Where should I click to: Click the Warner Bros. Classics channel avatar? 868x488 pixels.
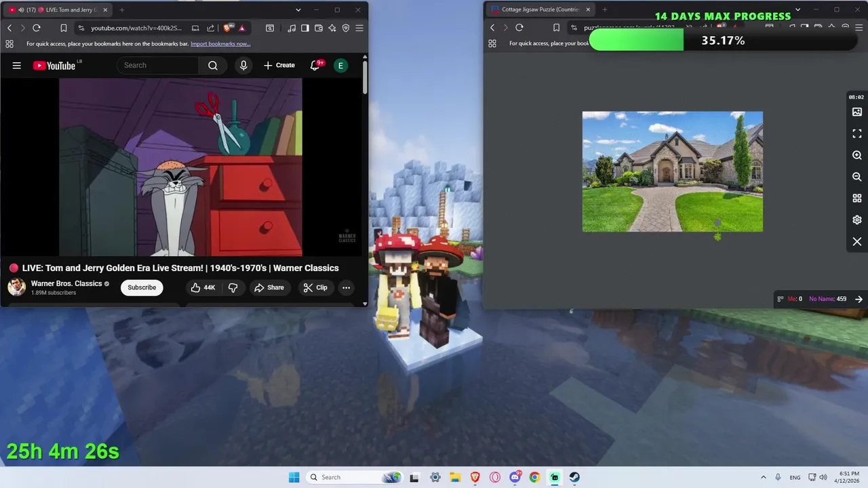17,287
